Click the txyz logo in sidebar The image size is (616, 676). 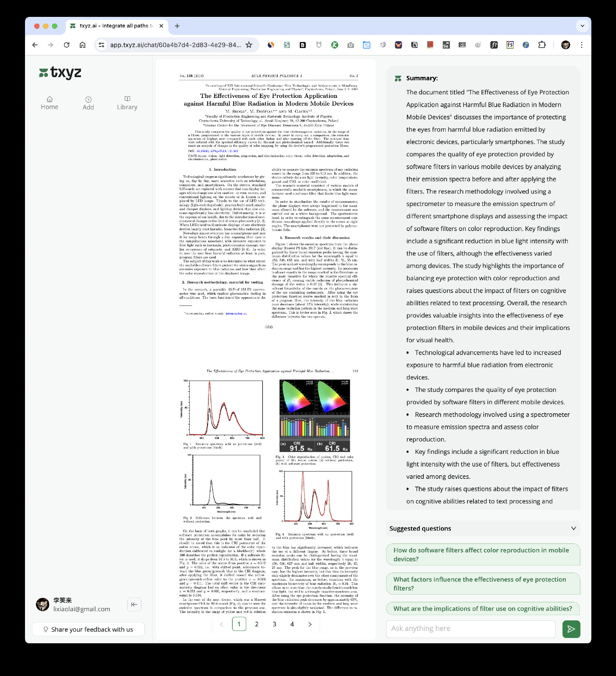pyautogui.click(x=60, y=73)
